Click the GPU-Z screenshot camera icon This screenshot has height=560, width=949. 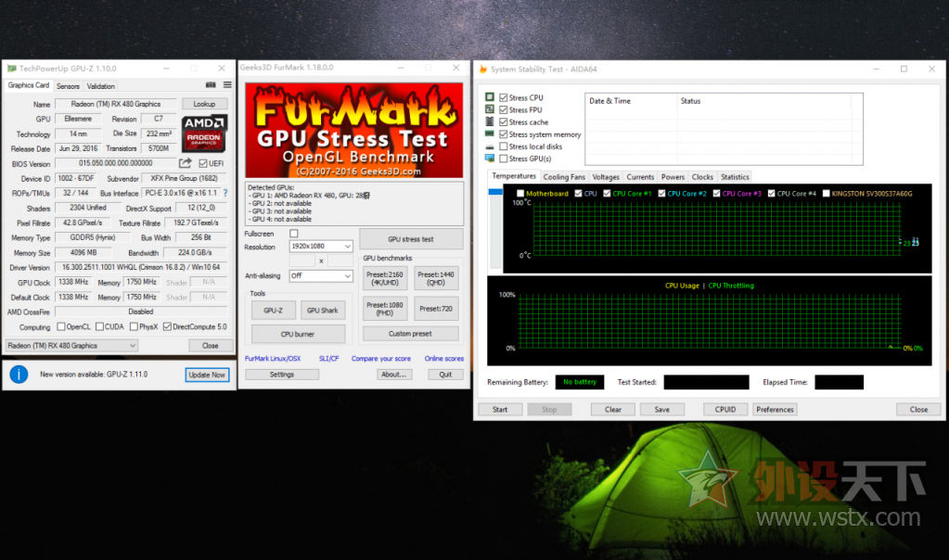211,85
